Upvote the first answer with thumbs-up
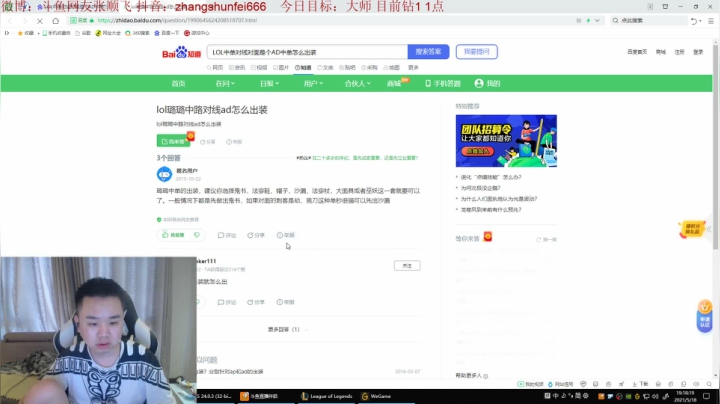Screen dimensions: 720x404 click(173, 235)
